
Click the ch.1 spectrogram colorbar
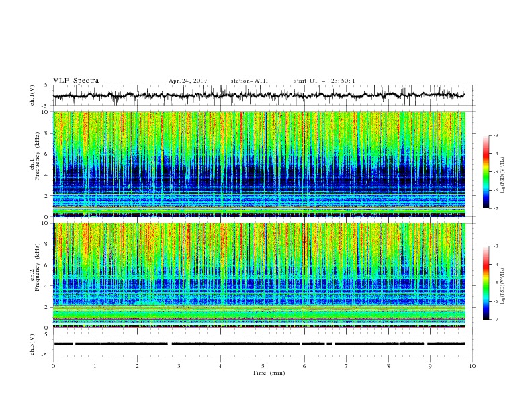click(x=486, y=172)
